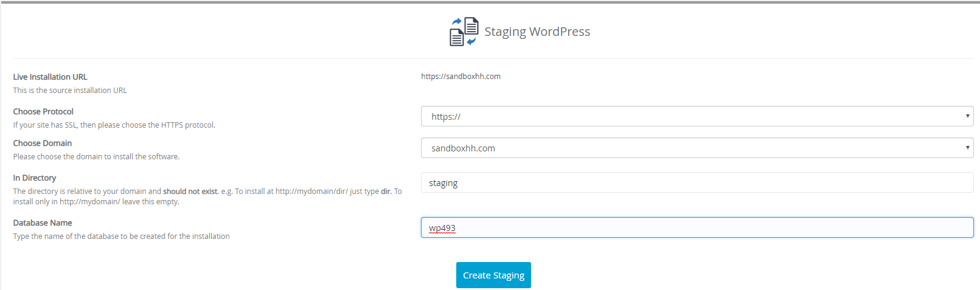Click the "Type the name of the database" hint

click(x=121, y=236)
